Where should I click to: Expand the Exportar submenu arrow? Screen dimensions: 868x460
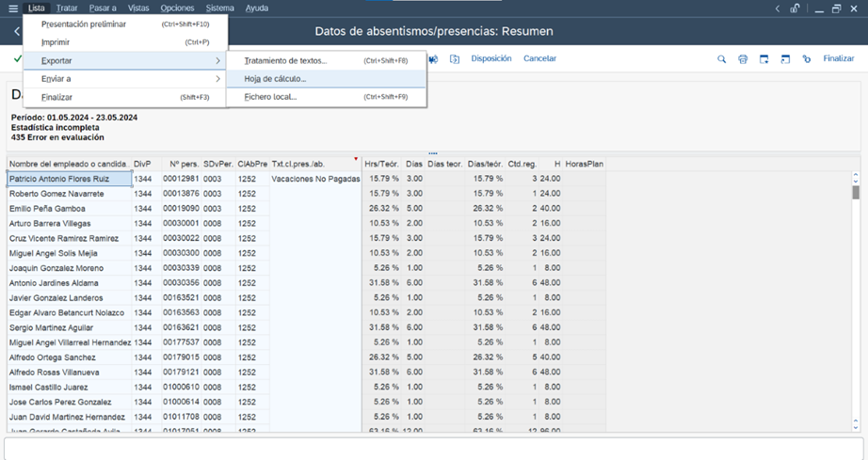217,61
